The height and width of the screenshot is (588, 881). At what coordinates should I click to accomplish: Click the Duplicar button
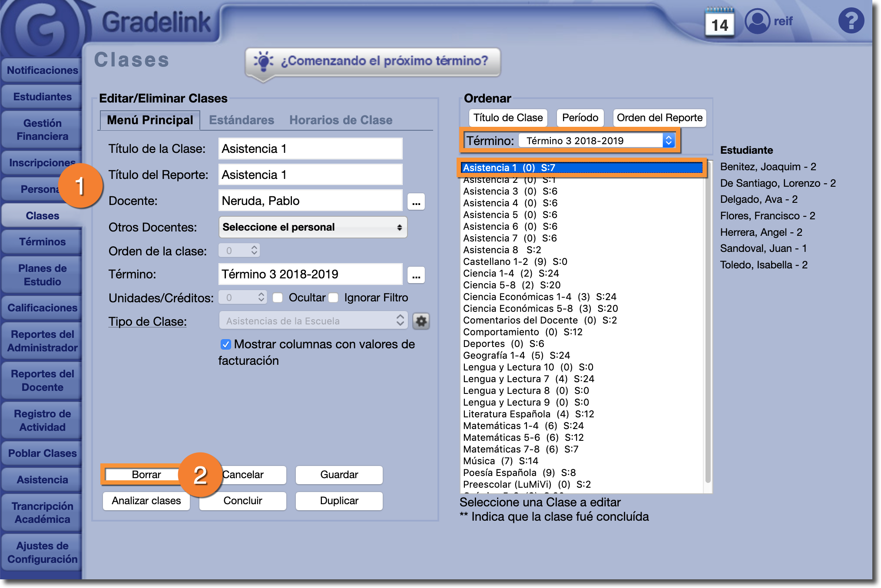tap(339, 501)
